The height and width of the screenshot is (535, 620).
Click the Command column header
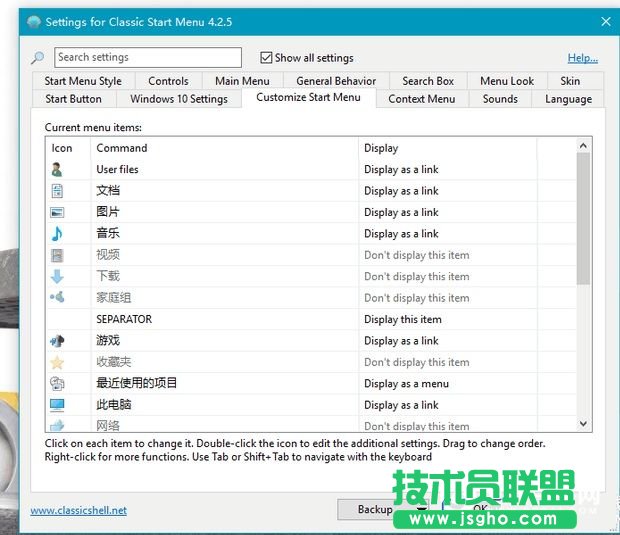point(225,148)
